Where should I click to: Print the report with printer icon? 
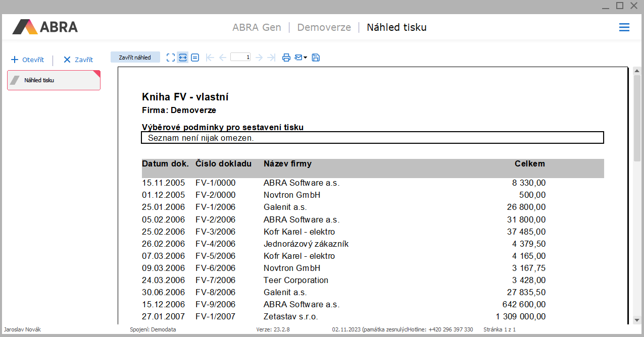coord(286,58)
